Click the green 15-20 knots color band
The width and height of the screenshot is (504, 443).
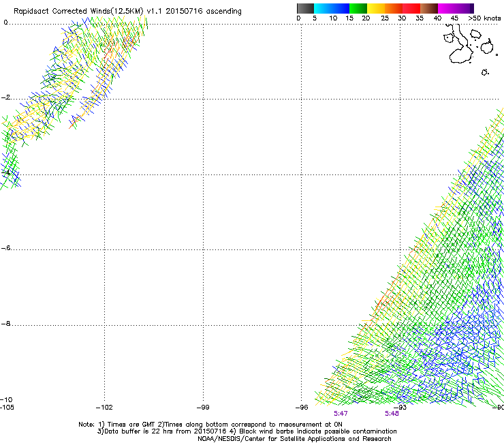(x=358, y=8)
